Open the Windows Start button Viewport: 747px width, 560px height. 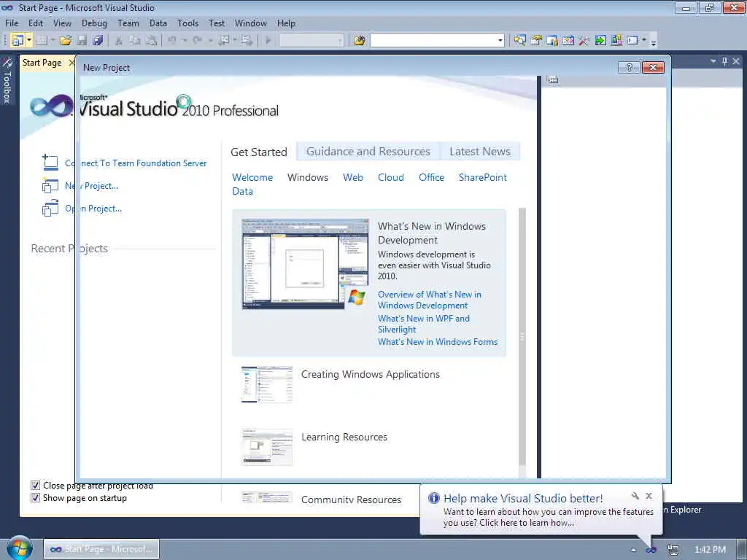point(19,548)
